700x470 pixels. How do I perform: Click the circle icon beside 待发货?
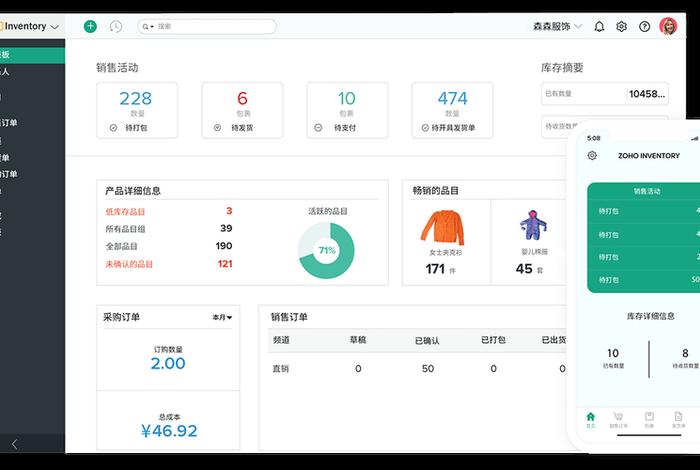tap(217, 128)
